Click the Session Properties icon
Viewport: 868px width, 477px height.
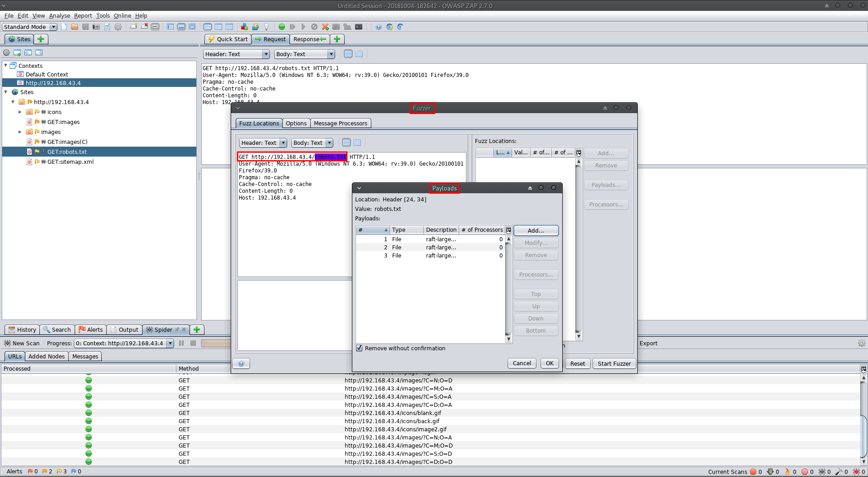point(107,27)
